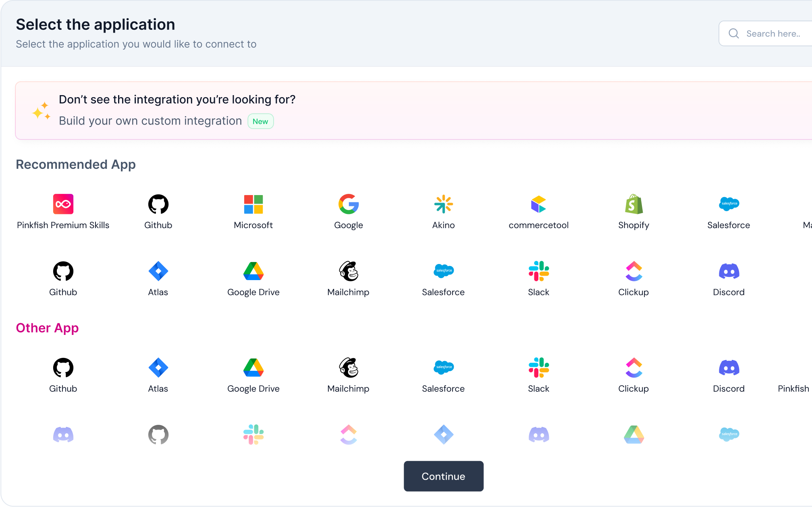
Task: Click the Continue button
Action: [444, 476]
